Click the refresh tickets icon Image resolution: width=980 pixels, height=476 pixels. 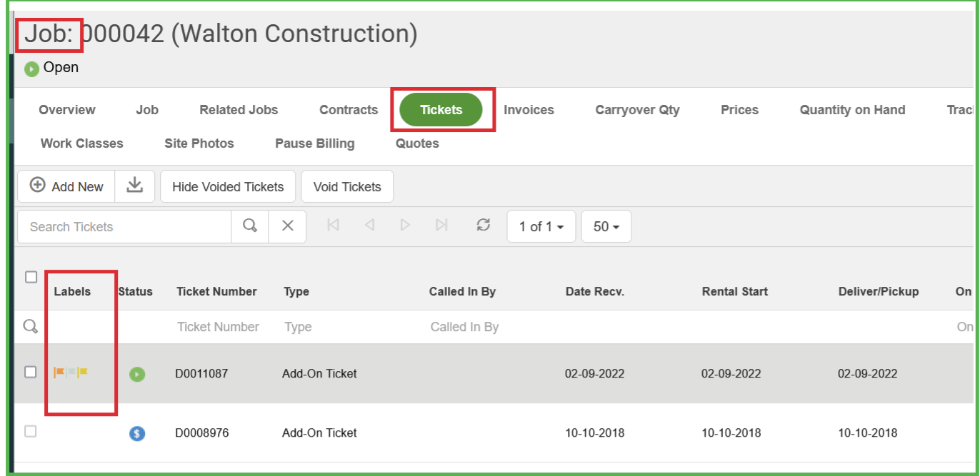pos(484,226)
